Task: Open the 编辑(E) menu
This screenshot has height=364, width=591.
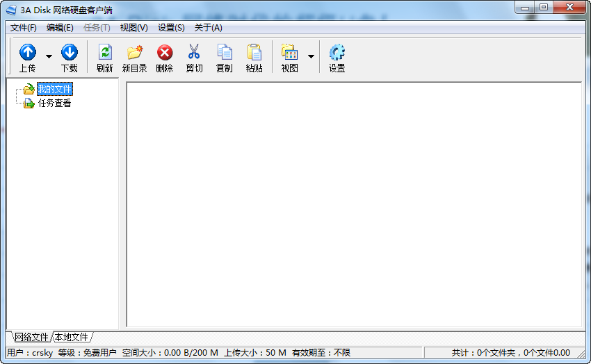Action: pyautogui.click(x=60, y=28)
